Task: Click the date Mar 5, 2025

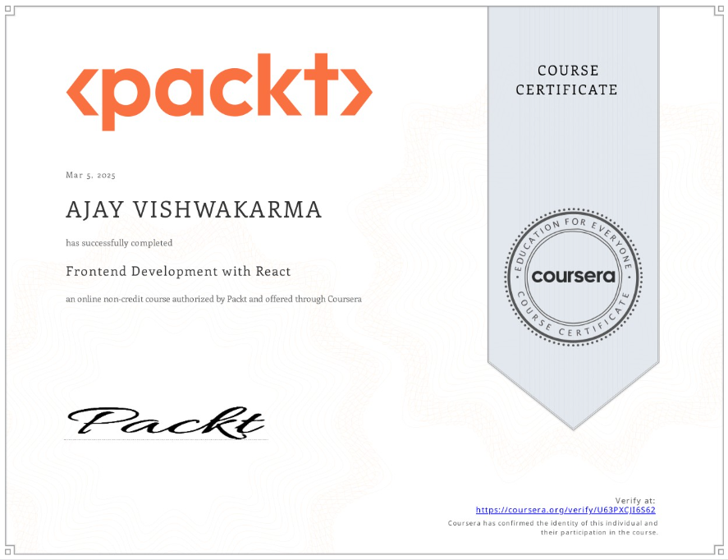Action: click(90, 175)
